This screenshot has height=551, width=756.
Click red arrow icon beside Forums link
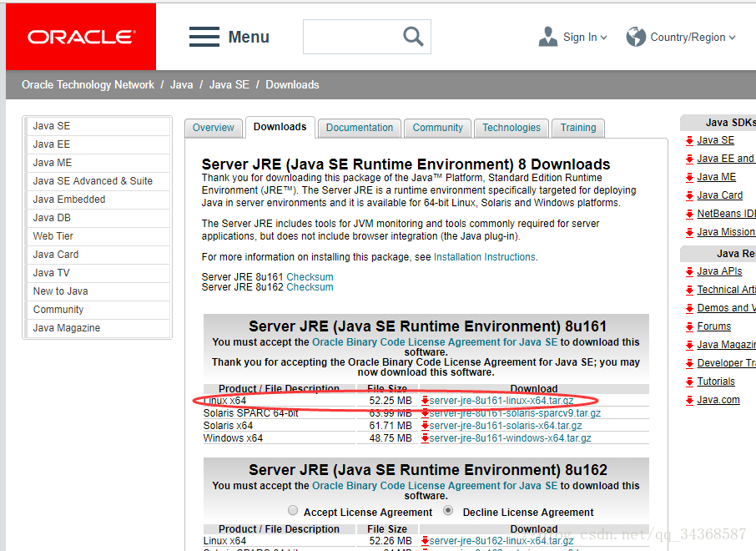[689, 327]
